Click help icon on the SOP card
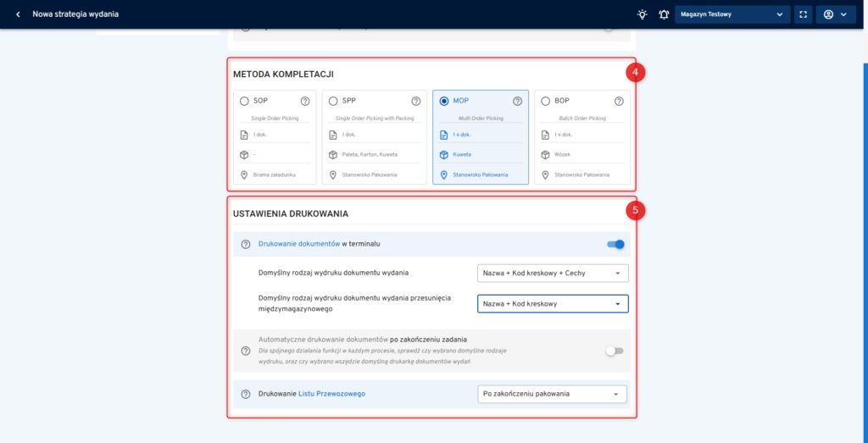The height and width of the screenshot is (443, 868). click(x=305, y=101)
